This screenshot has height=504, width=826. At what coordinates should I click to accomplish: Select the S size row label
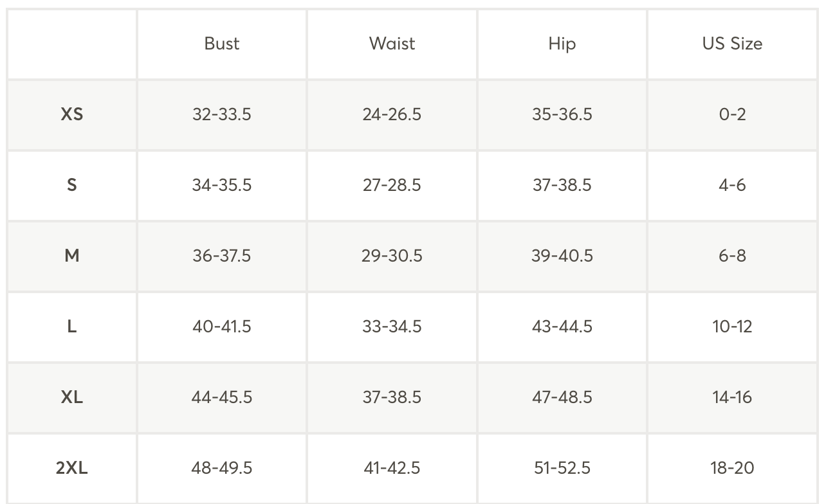point(72,185)
